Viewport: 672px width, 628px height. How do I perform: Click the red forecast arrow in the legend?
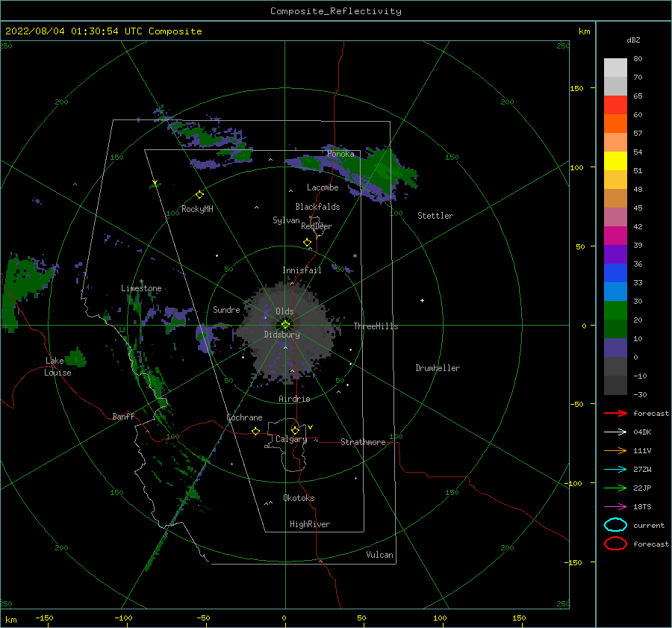click(615, 413)
